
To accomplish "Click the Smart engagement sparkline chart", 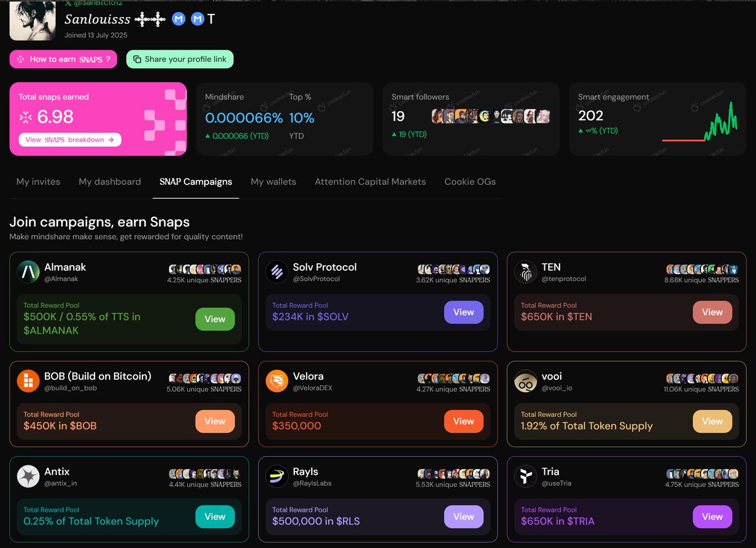I will tap(700, 123).
